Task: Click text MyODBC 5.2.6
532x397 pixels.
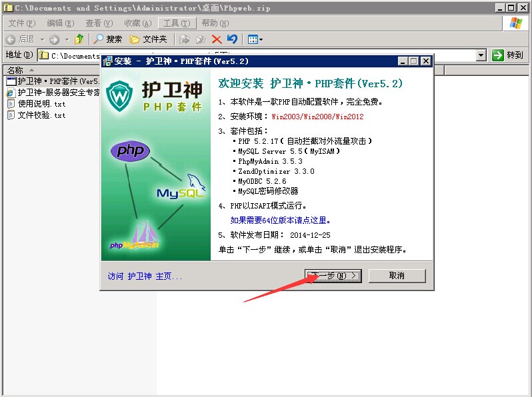Action: [x=262, y=181]
